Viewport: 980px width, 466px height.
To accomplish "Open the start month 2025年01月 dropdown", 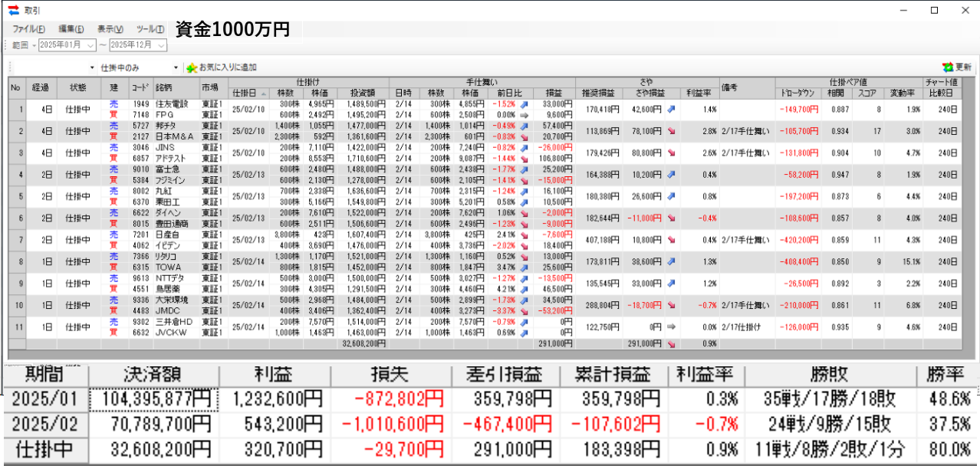I will [x=90, y=45].
